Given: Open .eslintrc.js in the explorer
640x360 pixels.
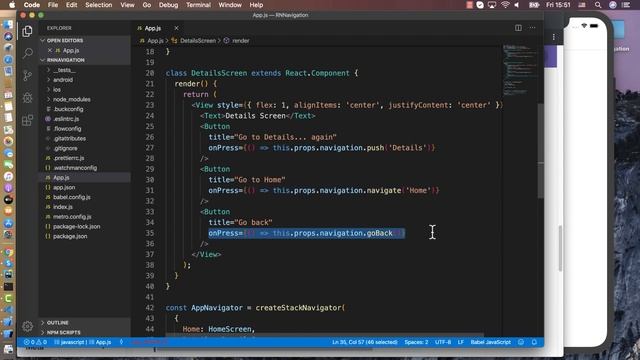Looking at the screenshot, I should [x=66, y=119].
